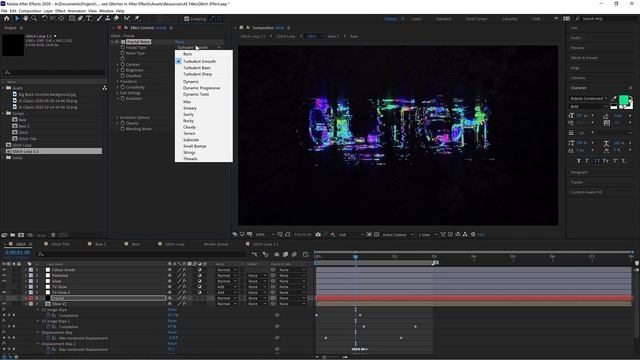Click the eyedropper in Character panel
Viewport: 640px width, 360px height.
coord(613,98)
